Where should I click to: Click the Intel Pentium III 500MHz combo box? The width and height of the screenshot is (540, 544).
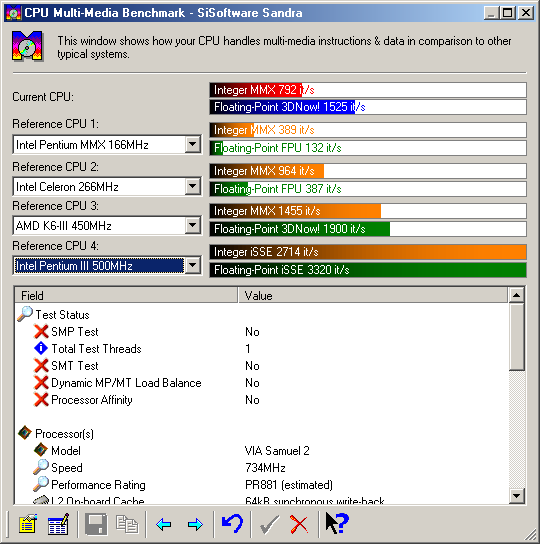point(107,266)
